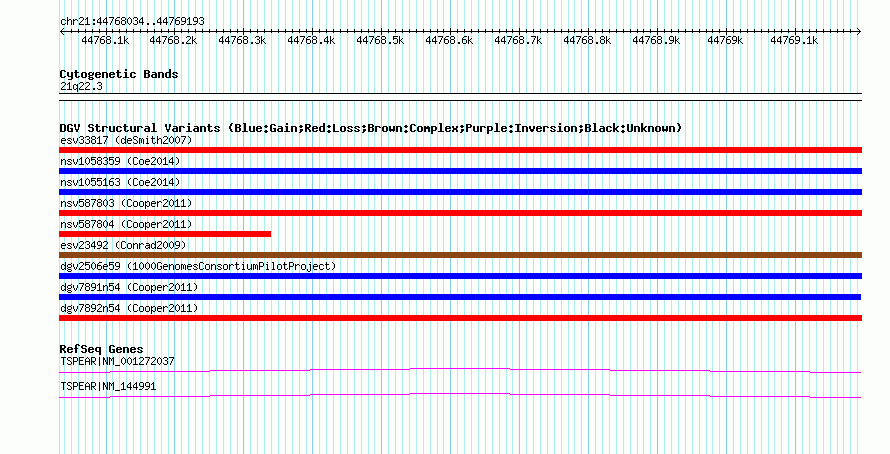
Task: Click the chr21:44768034..44769193 region label
Action: (132, 21)
